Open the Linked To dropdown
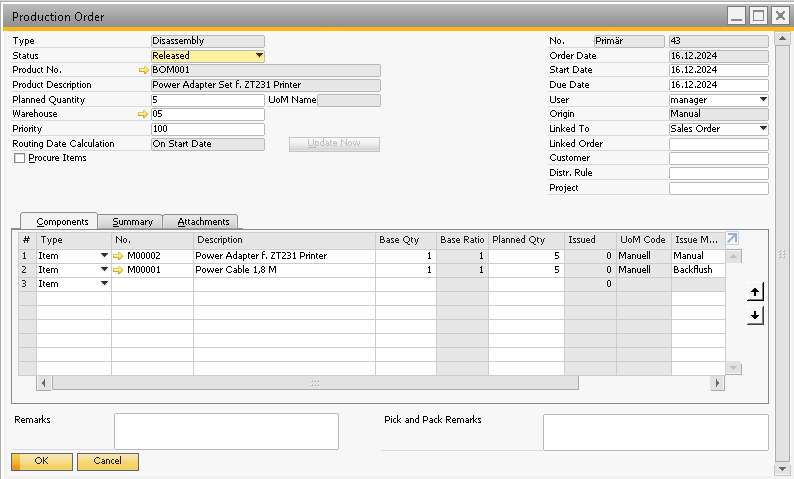The width and height of the screenshot is (794, 479). coord(763,129)
